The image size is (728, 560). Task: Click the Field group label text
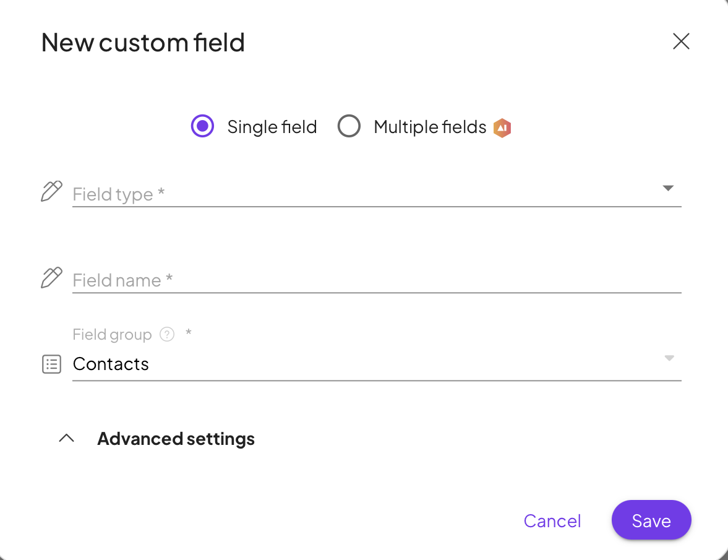pos(112,335)
